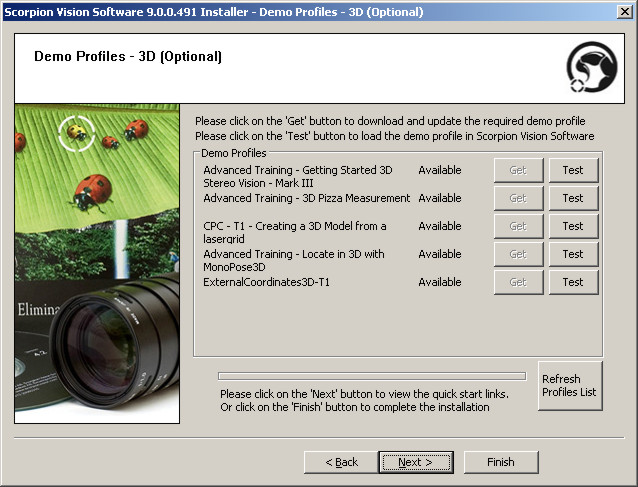This screenshot has width=638, height=487.
Task: Launch Test for Locate in 3D MonoPose3D
Action: (573, 254)
